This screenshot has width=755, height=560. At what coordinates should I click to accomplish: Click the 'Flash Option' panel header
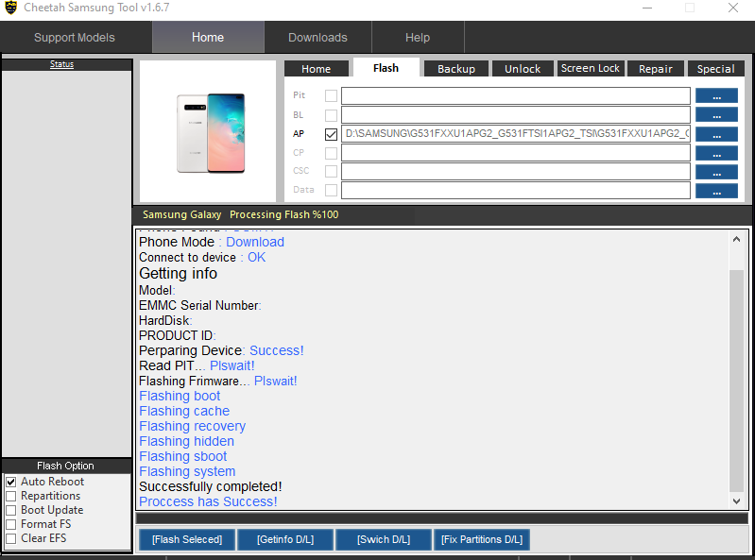click(x=66, y=466)
